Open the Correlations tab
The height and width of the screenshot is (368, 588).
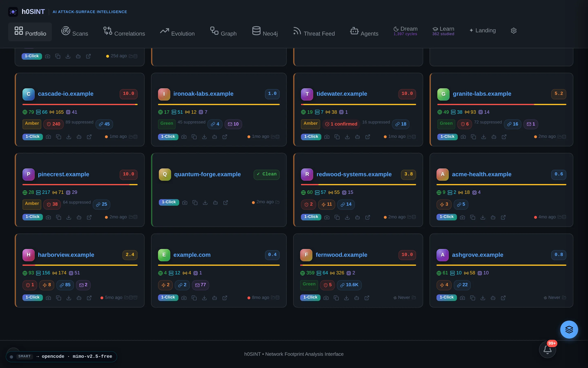click(124, 32)
